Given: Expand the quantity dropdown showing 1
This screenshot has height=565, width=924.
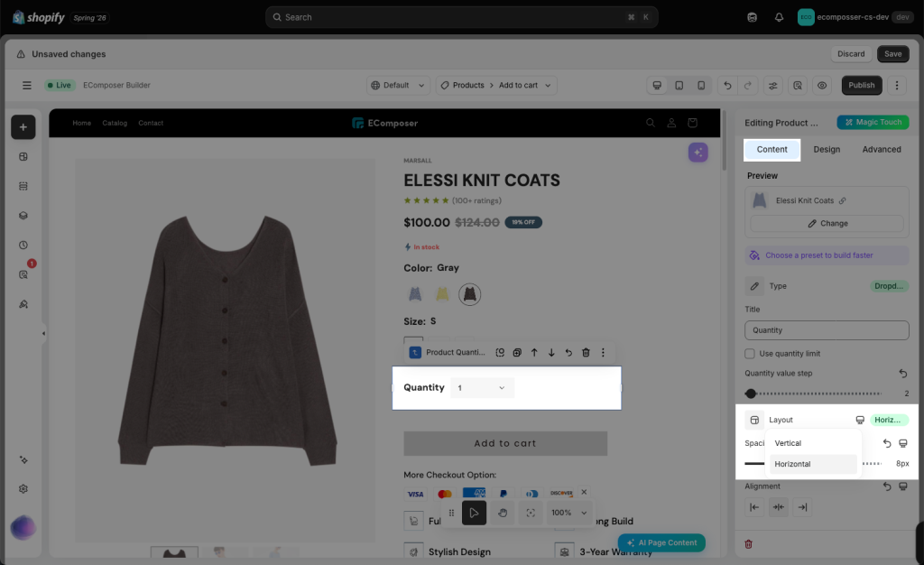Looking at the screenshot, I should tap(482, 388).
